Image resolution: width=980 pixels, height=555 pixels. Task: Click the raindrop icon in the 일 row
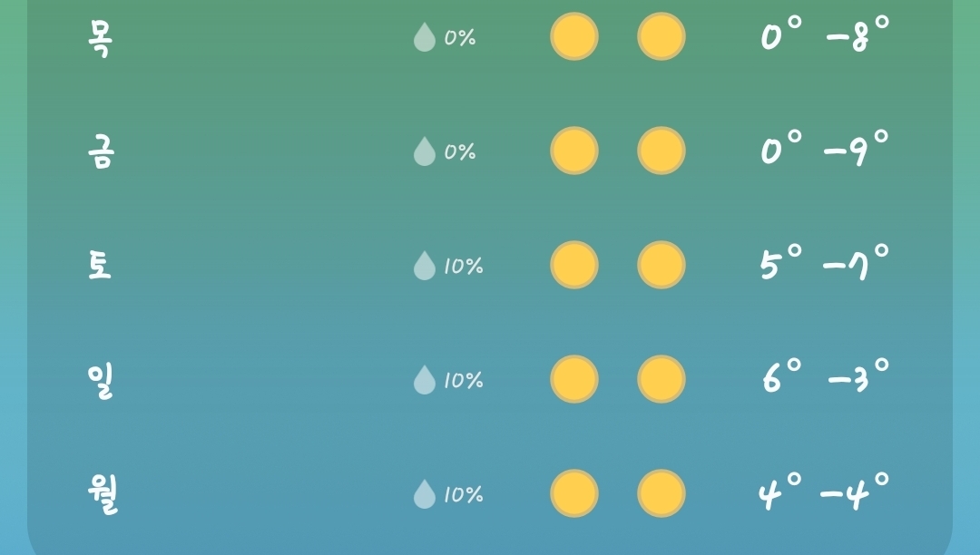(x=424, y=380)
